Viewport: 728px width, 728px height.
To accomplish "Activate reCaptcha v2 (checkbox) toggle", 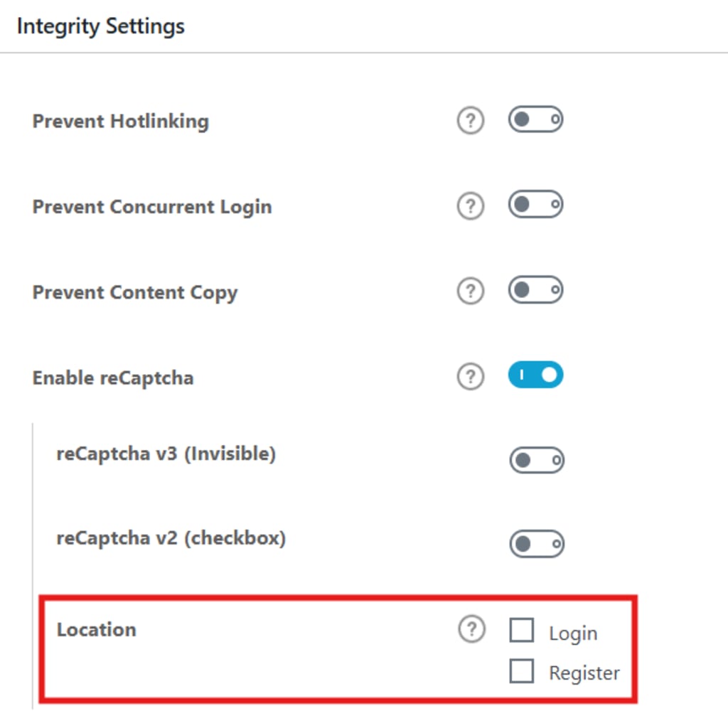I will (x=537, y=544).
